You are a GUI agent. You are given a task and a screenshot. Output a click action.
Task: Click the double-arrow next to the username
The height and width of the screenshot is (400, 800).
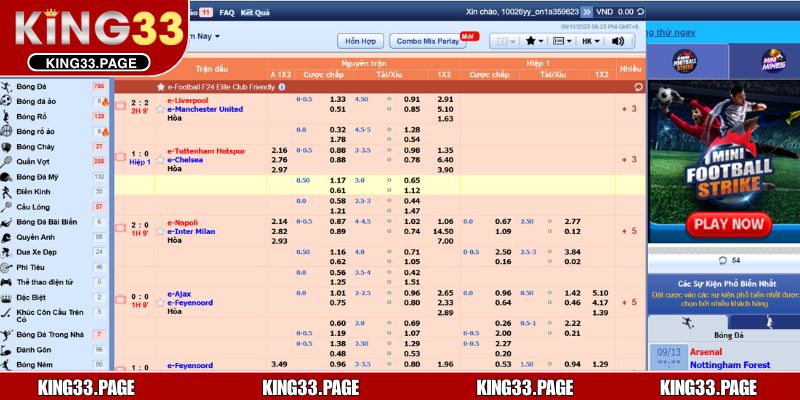click(x=587, y=12)
